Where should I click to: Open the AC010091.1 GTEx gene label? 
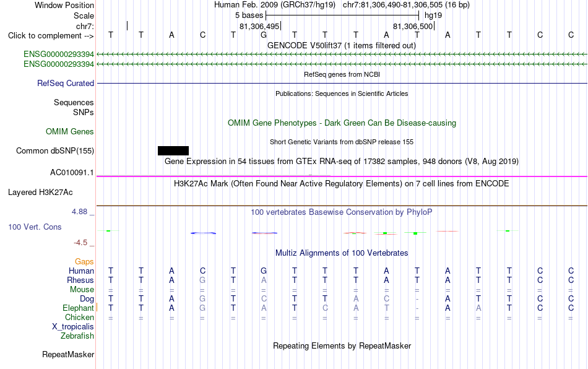tap(72, 173)
